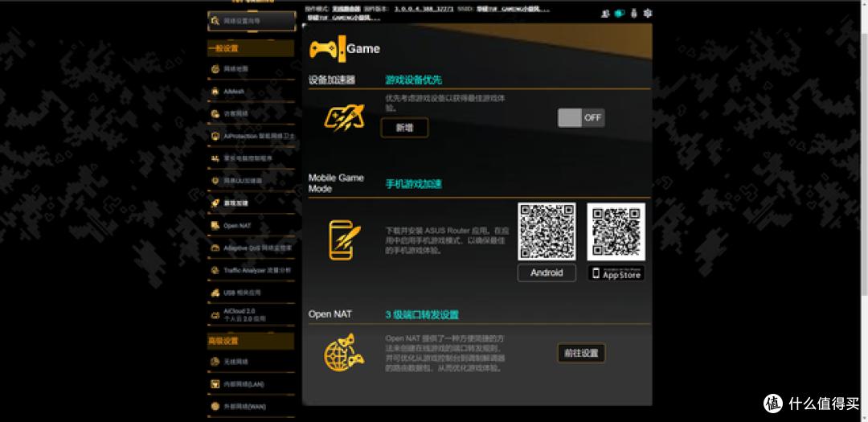
Task: Click the mobile game mode phone icon
Action: tap(344, 240)
